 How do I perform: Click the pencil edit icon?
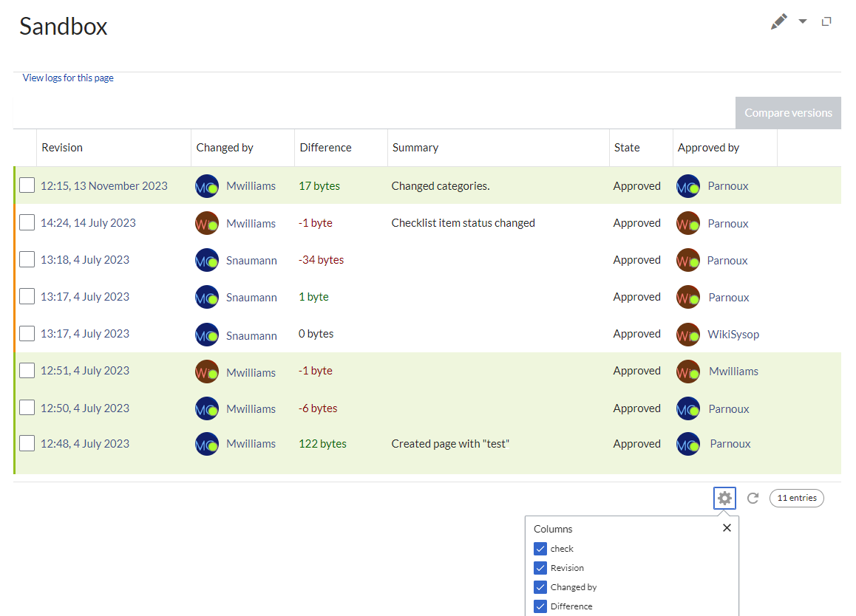tap(779, 22)
